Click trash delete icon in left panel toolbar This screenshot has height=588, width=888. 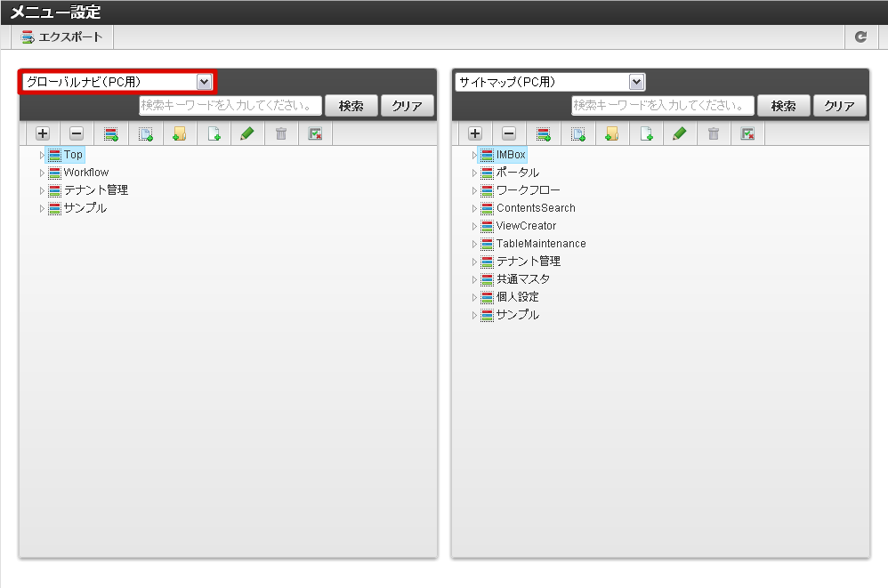tap(281, 133)
